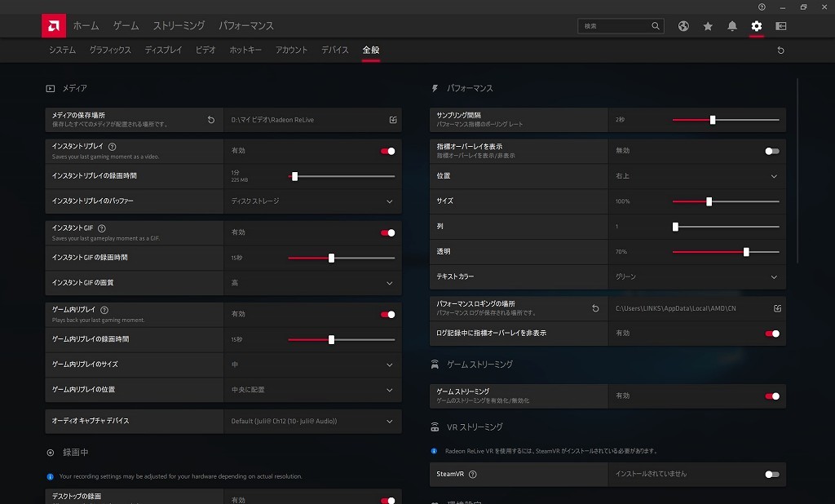The image size is (835, 504).
Task: Edit the media save location path
Action: coord(393,120)
